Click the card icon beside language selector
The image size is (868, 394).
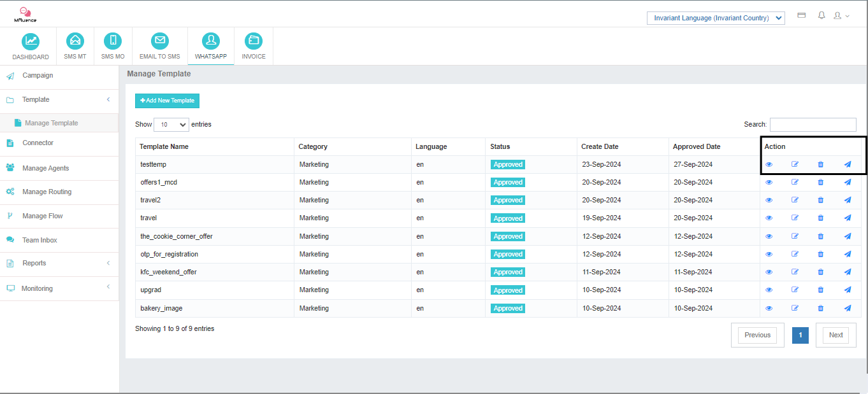[x=802, y=15]
